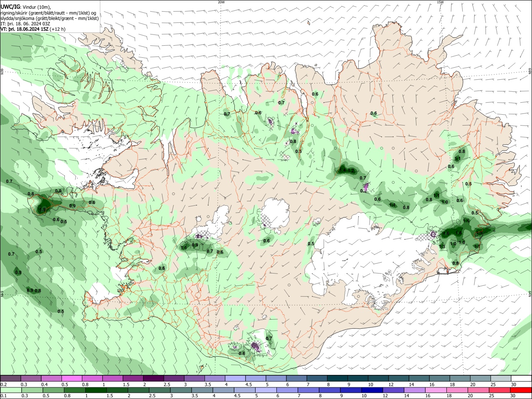Choose the dark teal snow swatch labeled 8

click(x=337, y=379)
